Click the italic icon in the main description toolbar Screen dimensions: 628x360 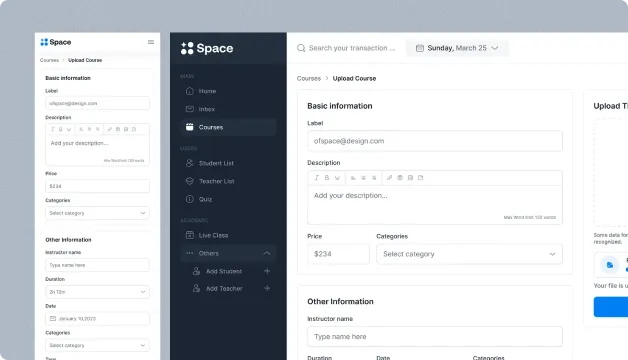click(x=316, y=178)
